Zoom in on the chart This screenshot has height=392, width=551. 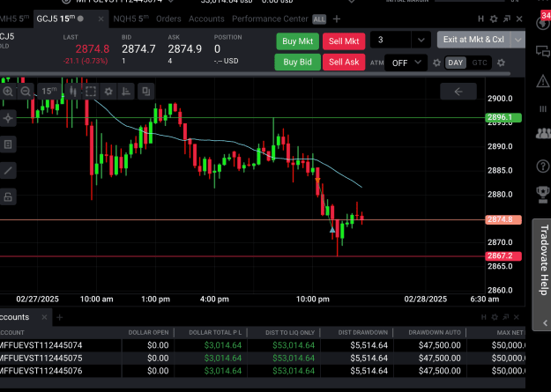click(8, 92)
